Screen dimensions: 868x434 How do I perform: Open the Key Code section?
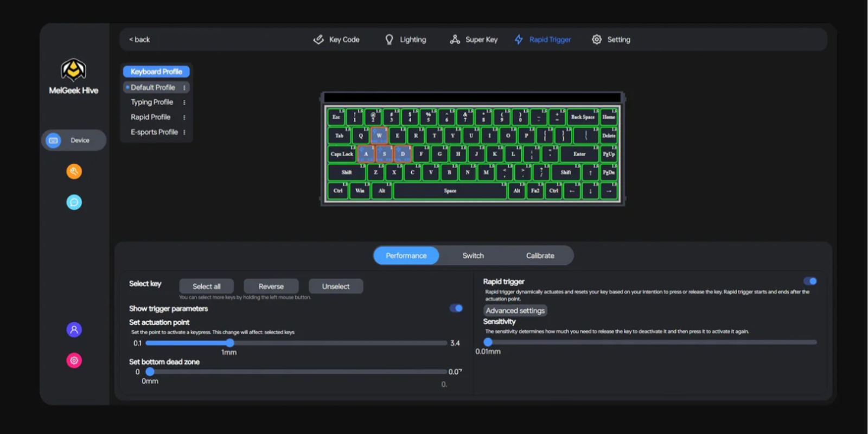(x=336, y=40)
